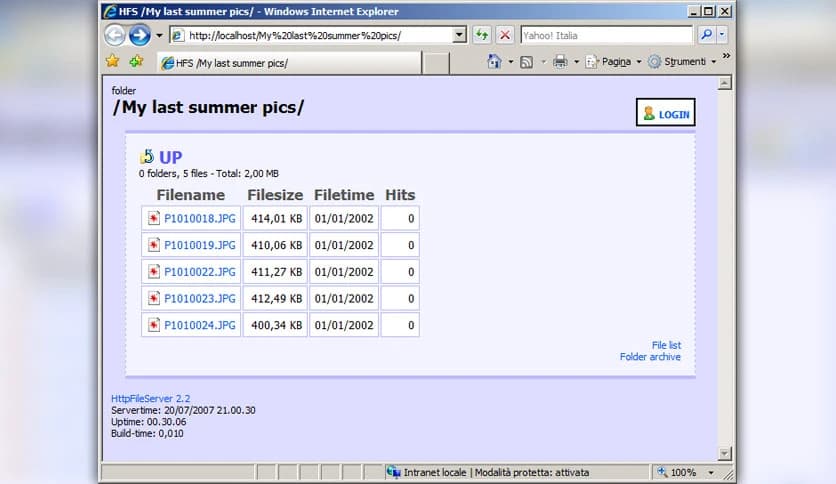Screen dimensions: 836x484
Task: Click the LOGIN user icon
Action: pos(648,113)
